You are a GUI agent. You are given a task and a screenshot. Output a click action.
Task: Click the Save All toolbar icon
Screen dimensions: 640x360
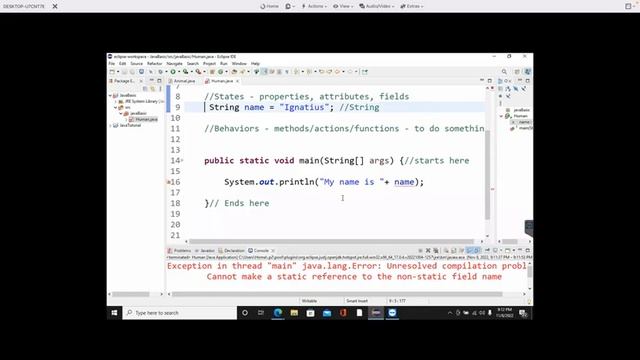(132, 72)
